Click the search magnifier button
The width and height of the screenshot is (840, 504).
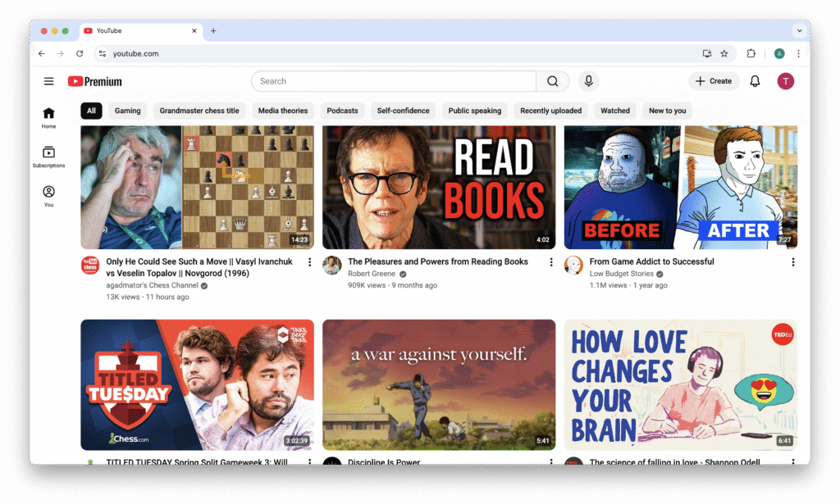pyautogui.click(x=552, y=81)
